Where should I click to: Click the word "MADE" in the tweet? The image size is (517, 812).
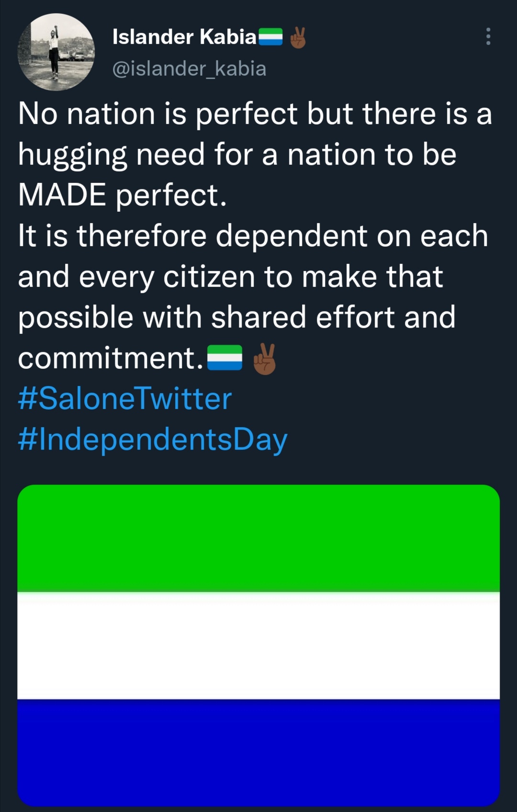(62, 195)
